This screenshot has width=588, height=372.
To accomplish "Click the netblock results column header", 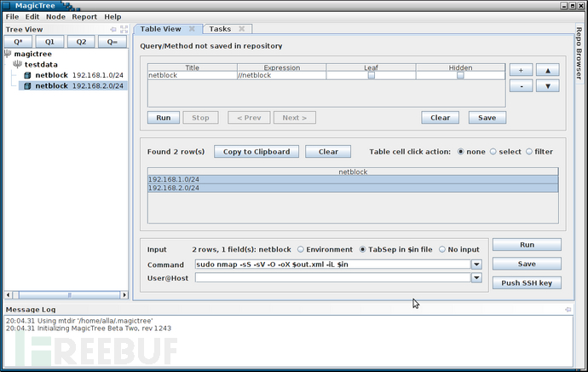I will [353, 171].
